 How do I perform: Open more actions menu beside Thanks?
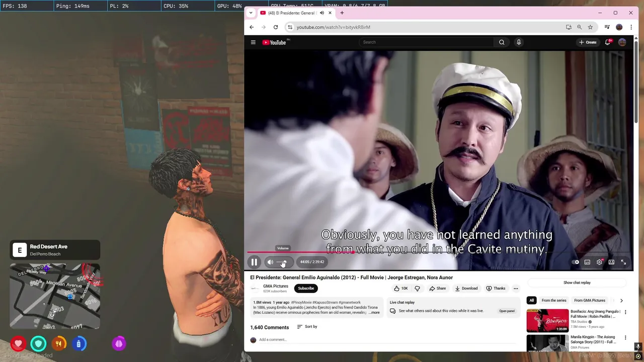[x=516, y=289]
